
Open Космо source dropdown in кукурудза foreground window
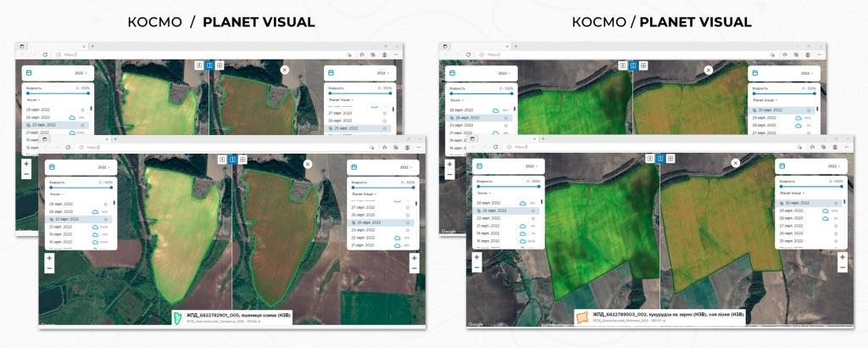483,194
